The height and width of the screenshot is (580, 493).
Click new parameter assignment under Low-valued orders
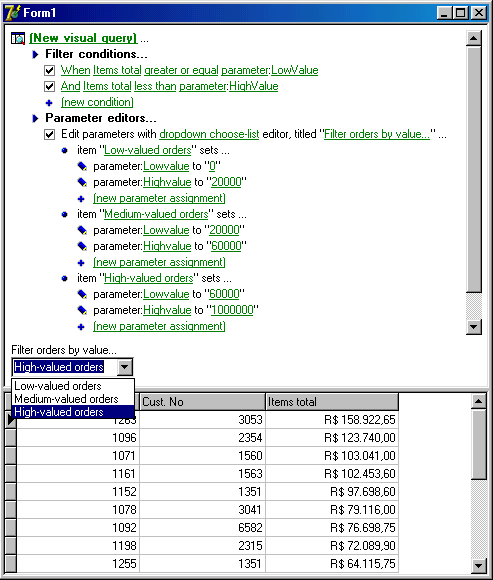(x=159, y=198)
